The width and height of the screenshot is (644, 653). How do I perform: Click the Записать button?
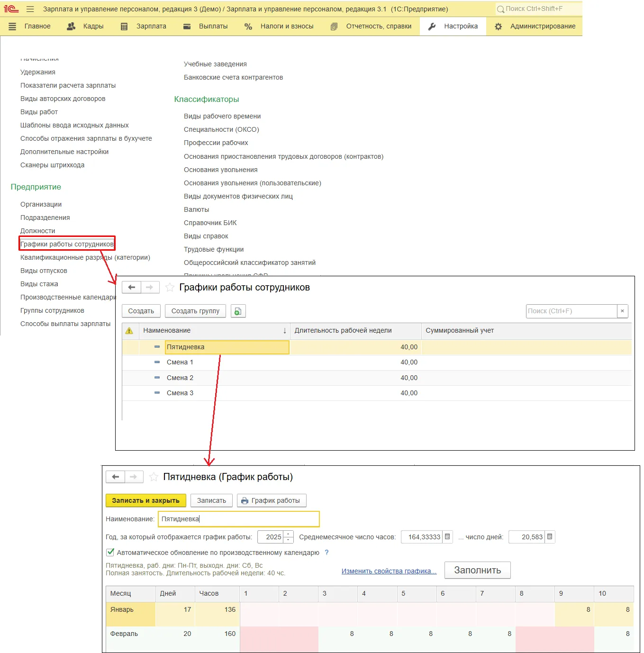(211, 500)
